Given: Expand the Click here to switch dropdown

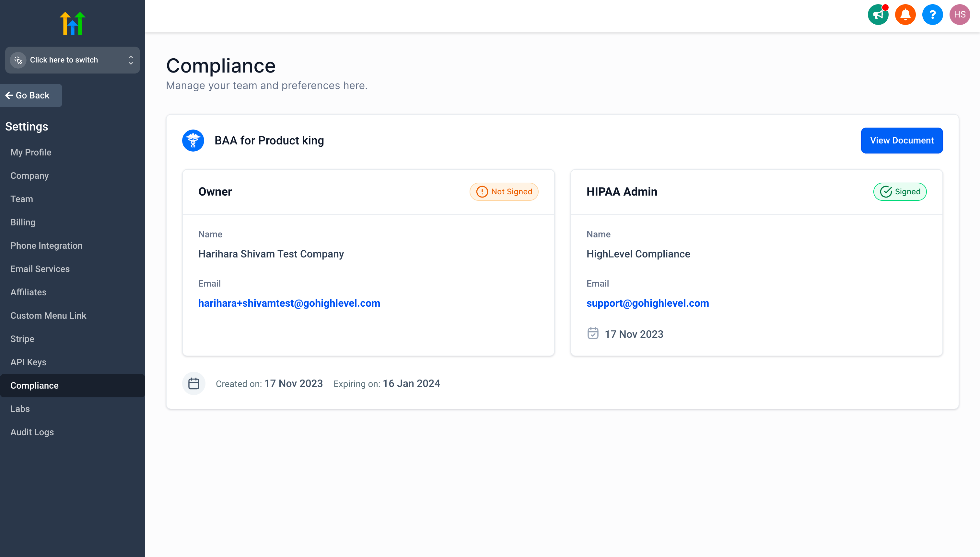Looking at the screenshot, I should point(72,60).
